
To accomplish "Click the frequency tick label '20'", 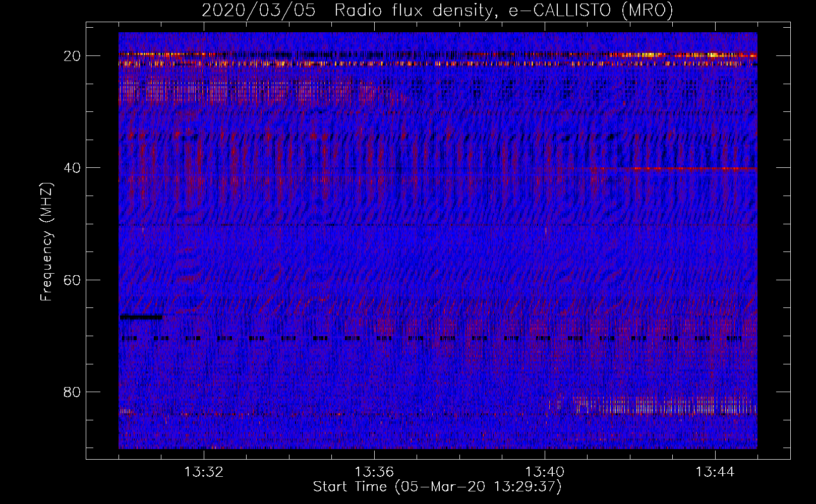I will [x=73, y=56].
